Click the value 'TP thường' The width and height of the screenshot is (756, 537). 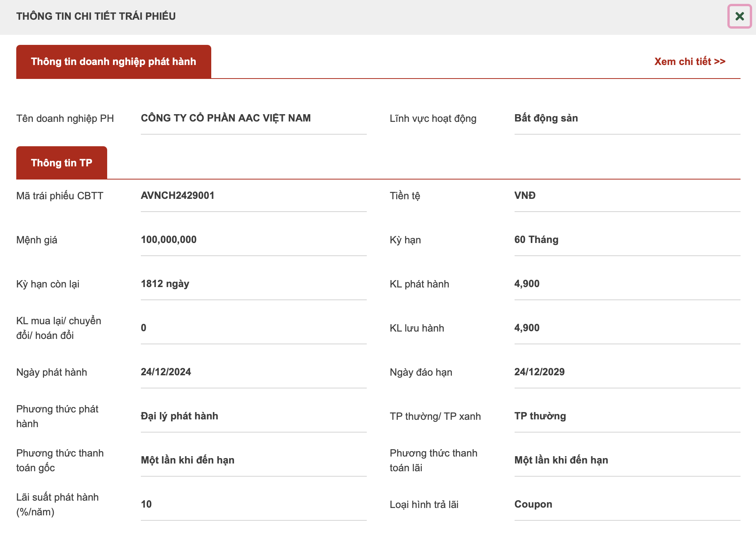[x=540, y=416]
